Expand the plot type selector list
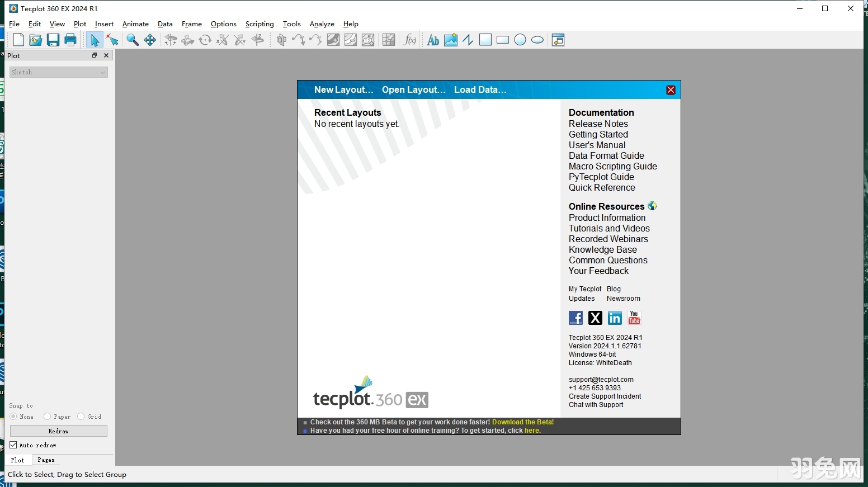868x487 pixels. 102,72
